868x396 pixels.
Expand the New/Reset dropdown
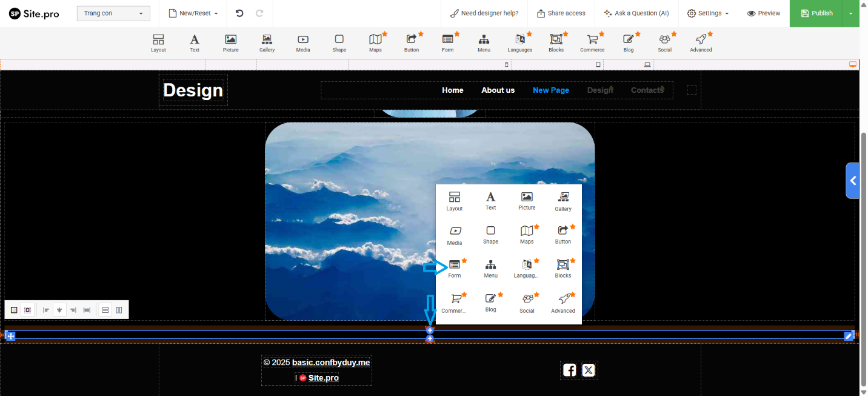pyautogui.click(x=193, y=13)
